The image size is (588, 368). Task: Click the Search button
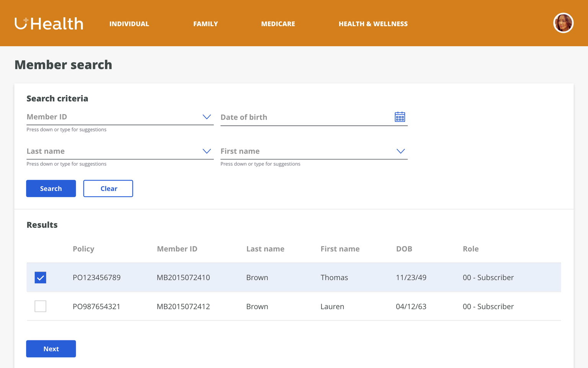pos(51,188)
